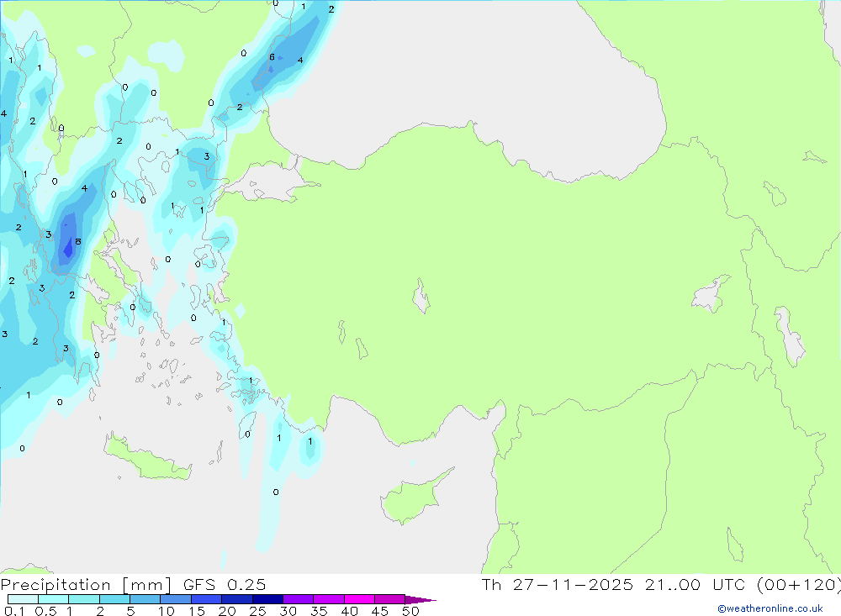The height and width of the screenshot is (616, 841).
Task: Choose the 25–30 mm navy legend swatch
Action: tap(267, 599)
